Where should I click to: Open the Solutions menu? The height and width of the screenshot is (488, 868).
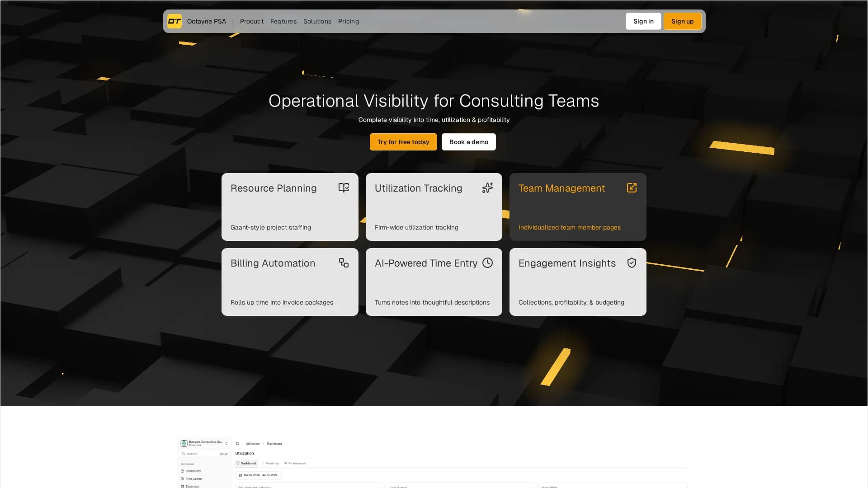[x=317, y=21]
